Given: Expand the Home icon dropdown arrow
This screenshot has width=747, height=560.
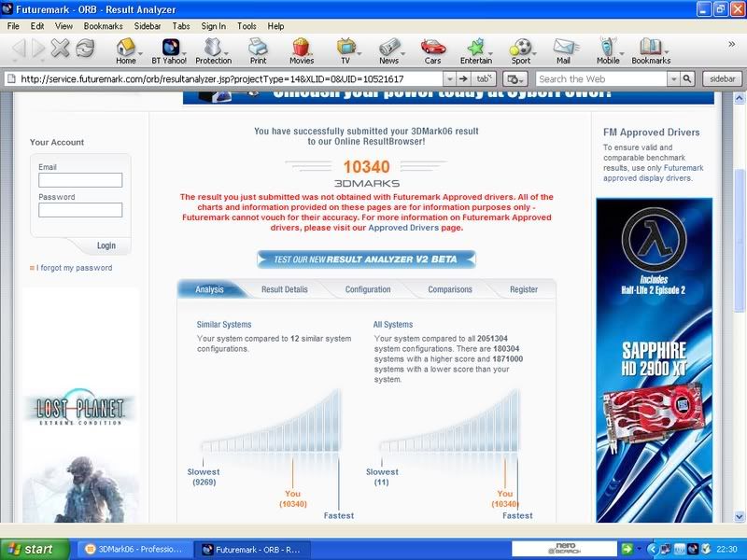Looking at the screenshot, I should pos(140,53).
